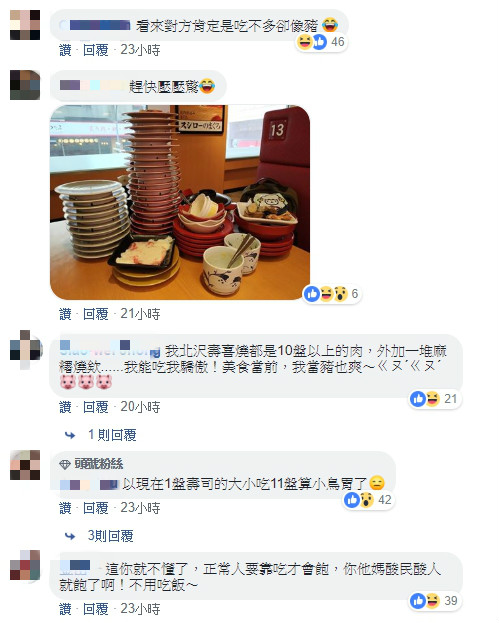The height and width of the screenshot is (623, 499).
Task: Click the diamond top fan badge icon
Action: tap(64, 464)
